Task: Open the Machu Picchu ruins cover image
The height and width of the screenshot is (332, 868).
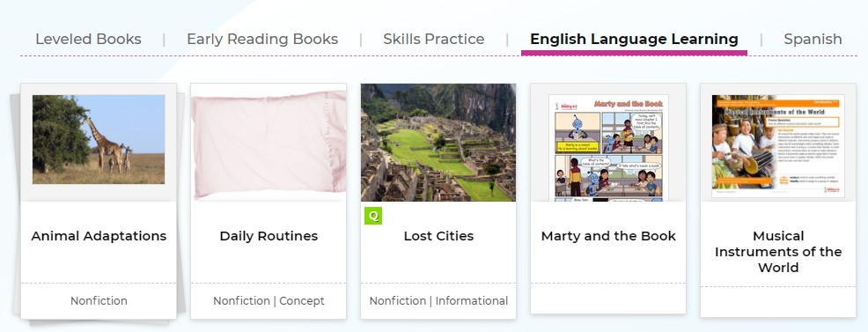Action: (438, 143)
